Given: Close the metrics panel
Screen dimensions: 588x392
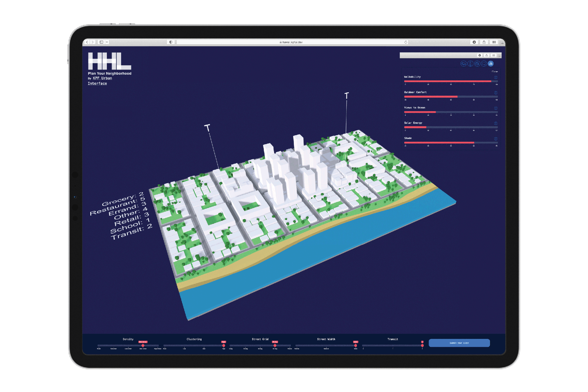Looking at the screenshot, I should (494, 71).
